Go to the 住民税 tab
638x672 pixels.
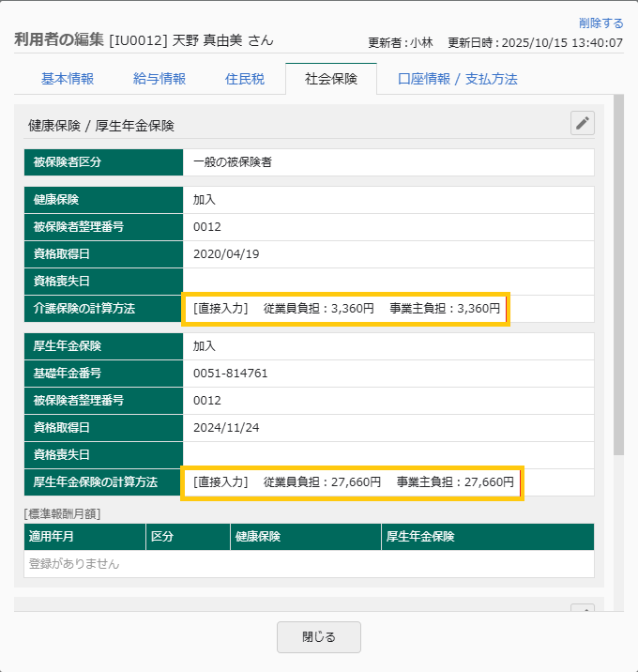coord(245,79)
